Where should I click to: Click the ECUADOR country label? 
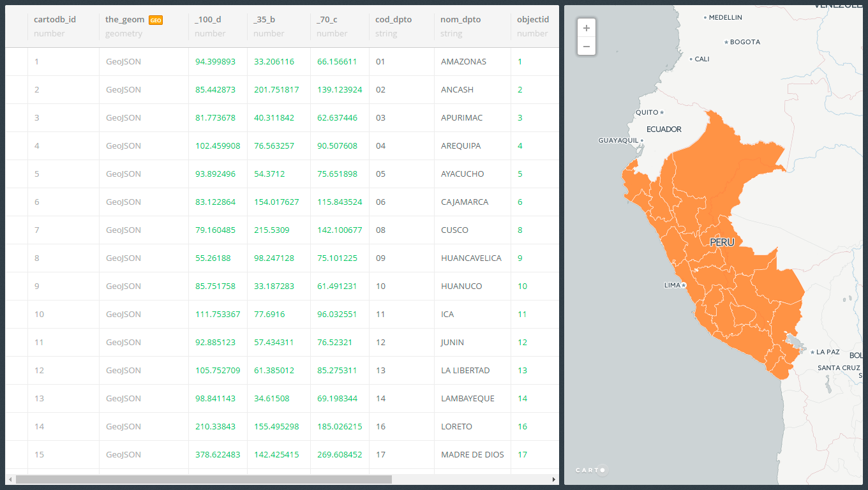(x=664, y=129)
